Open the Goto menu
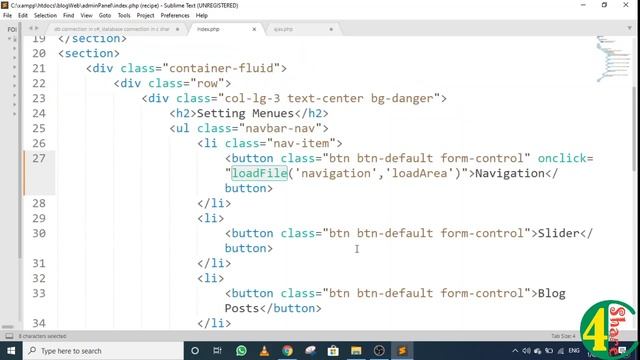 (x=105, y=16)
